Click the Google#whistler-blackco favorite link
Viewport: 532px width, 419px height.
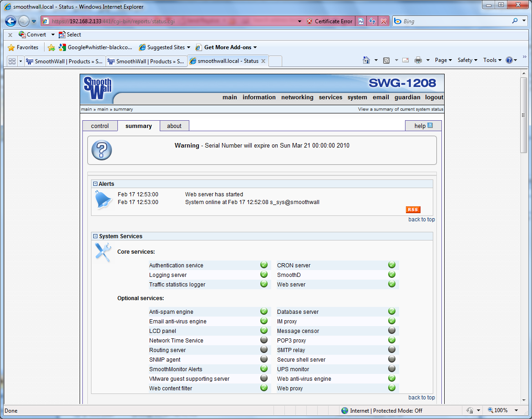[x=96, y=47]
